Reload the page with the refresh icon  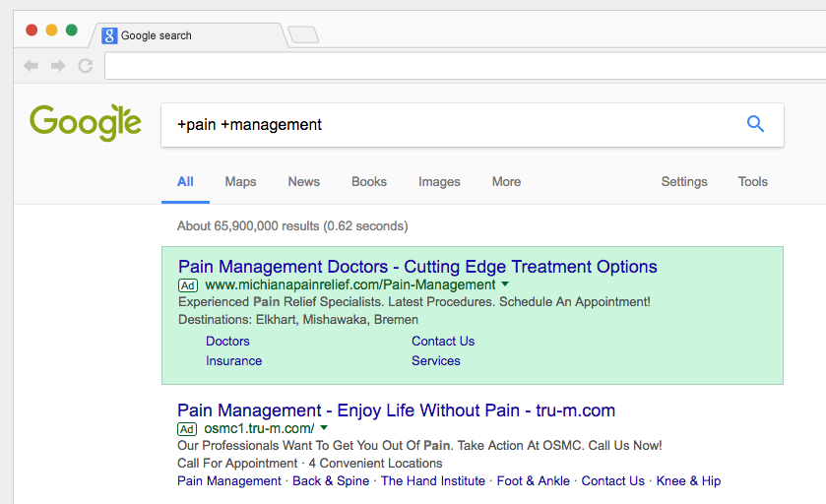coord(86,66)
